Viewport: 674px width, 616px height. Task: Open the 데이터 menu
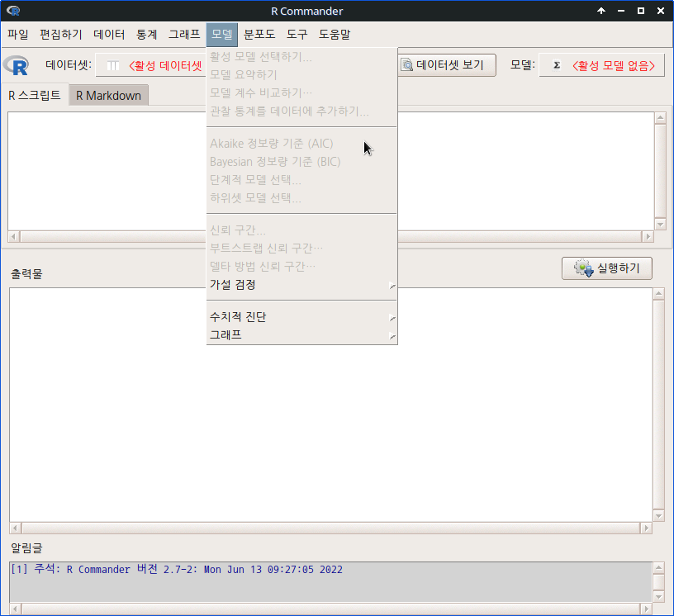click(x=109, y=34)
